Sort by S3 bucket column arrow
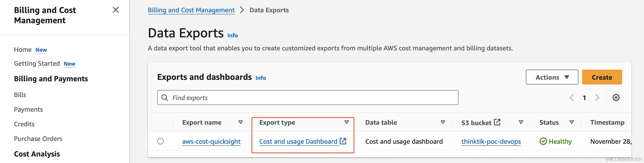644x163 pixels. (521, 122)
